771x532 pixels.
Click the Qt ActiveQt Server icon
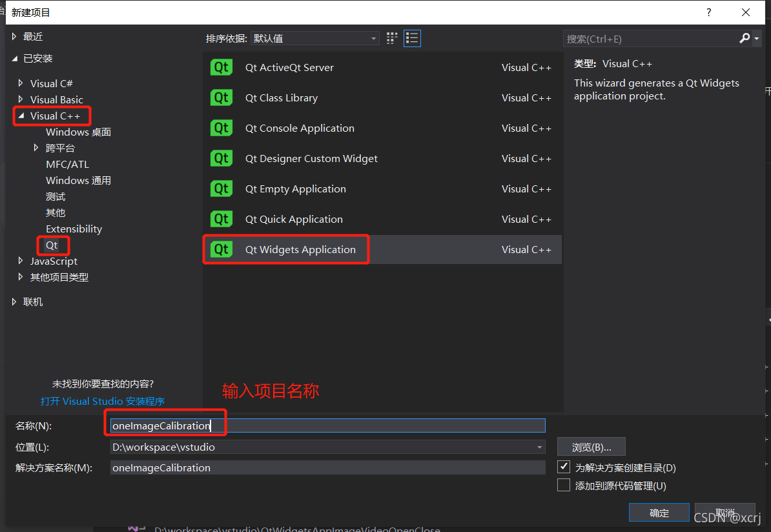[221, 67]
